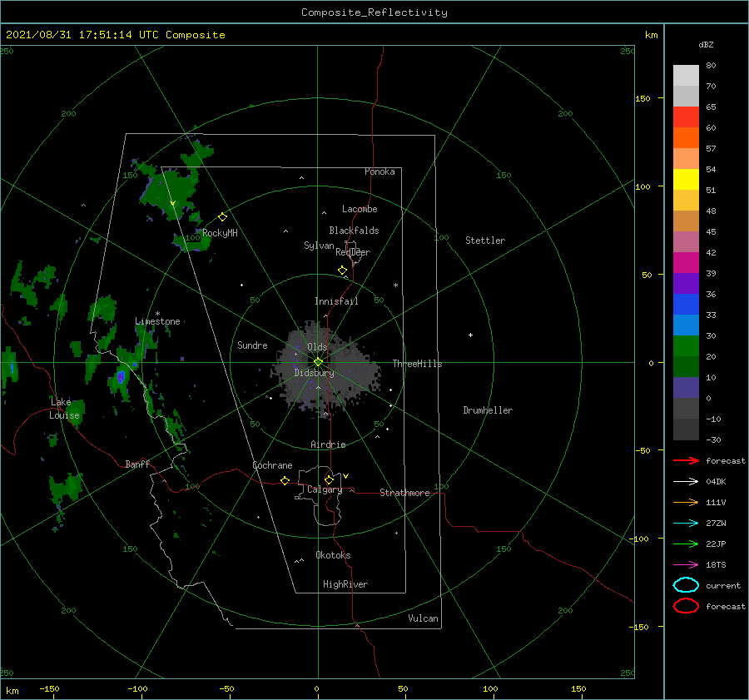Click the orange 57-60 dBZ swatch
The image size is (749, 700).
click(x=686, y=138)
